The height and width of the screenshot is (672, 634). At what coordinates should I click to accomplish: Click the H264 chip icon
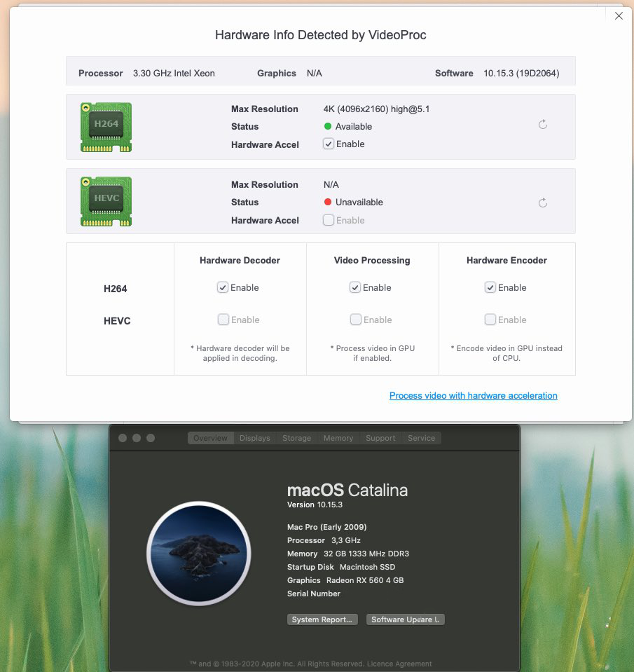[106, 127]
